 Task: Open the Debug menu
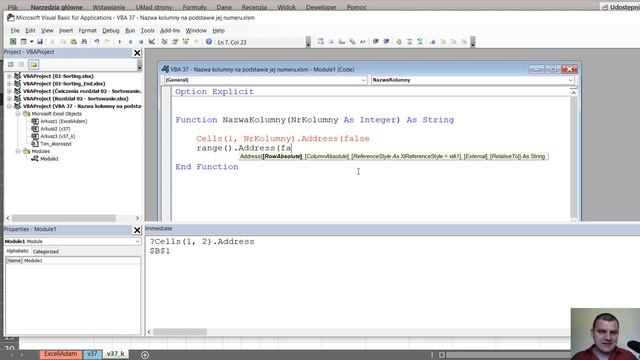[111, 31]
